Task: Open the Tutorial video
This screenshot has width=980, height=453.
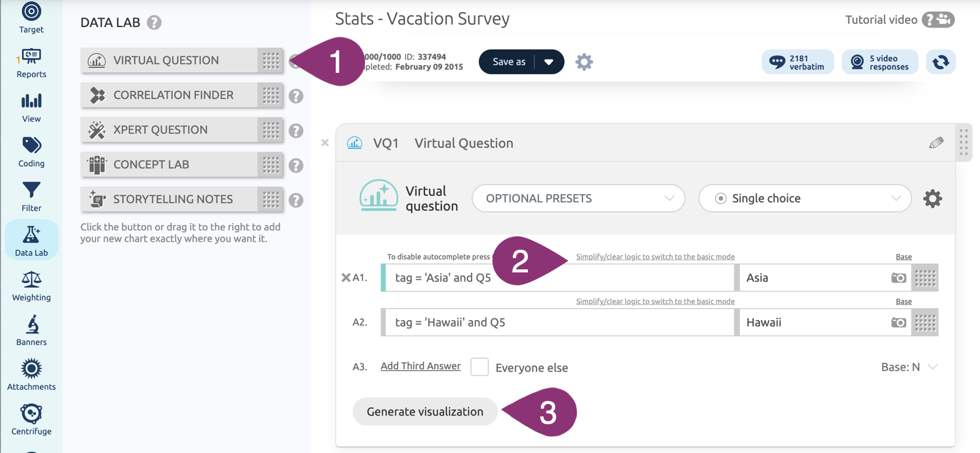Action: [900, 20]
